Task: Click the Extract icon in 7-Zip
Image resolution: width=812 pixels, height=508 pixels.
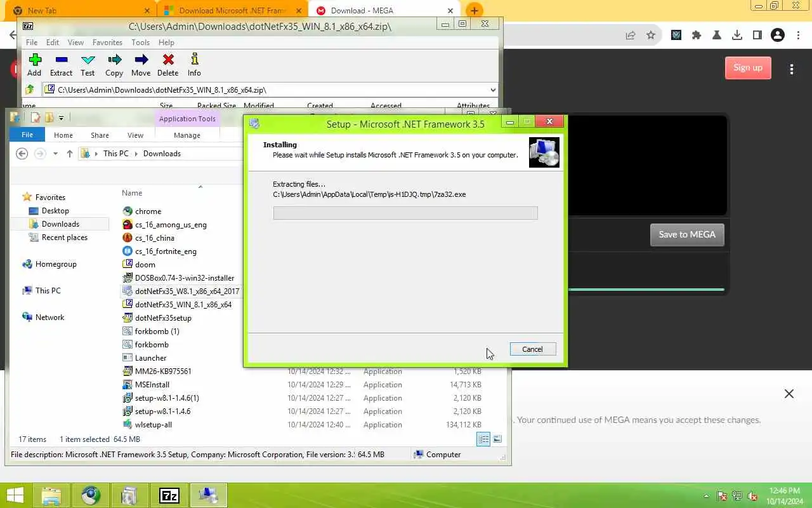Action: point(62,60)
